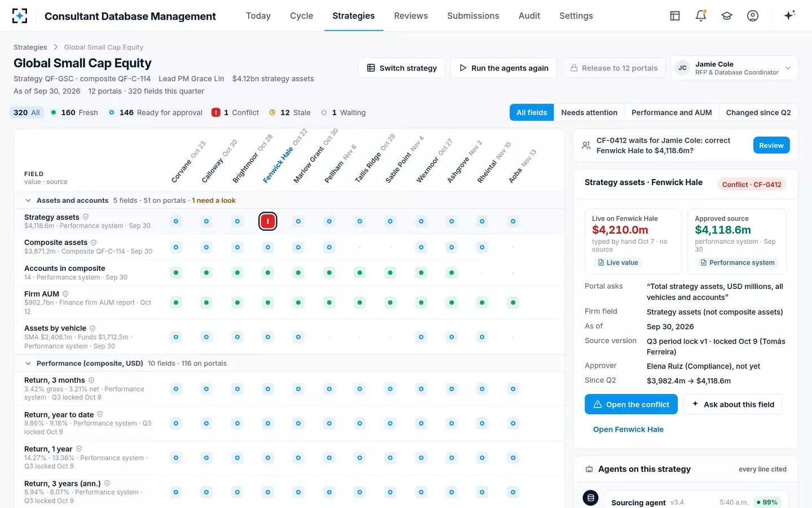
Task: Click the Sourcing agent avatar icon
Action: point(590,498)
